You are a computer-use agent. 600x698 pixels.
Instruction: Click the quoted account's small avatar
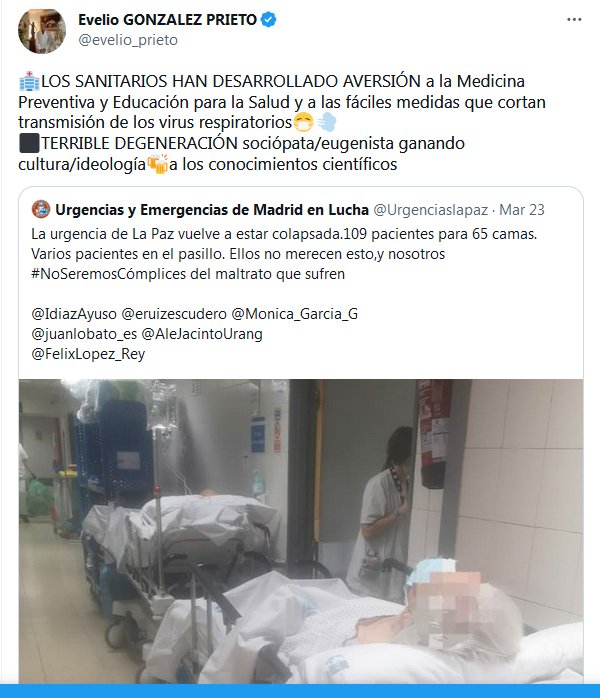pyautogui.click(x=41, y=209)
